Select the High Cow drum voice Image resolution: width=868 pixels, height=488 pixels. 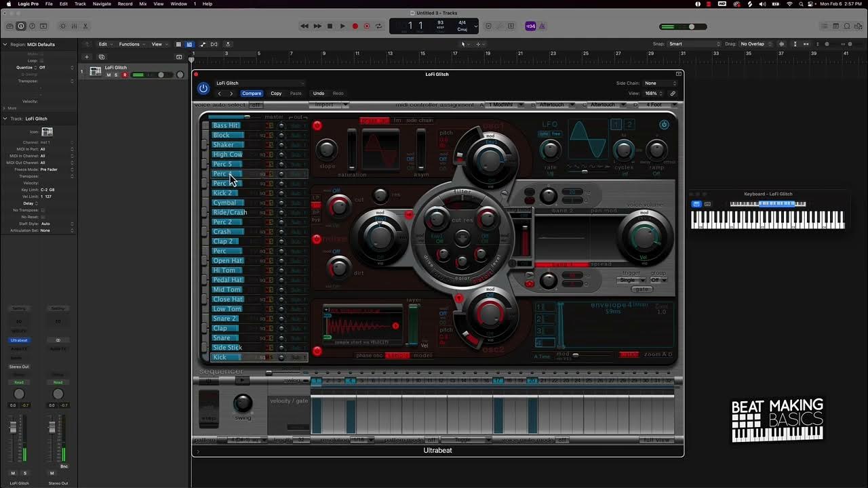pos(228,155)
